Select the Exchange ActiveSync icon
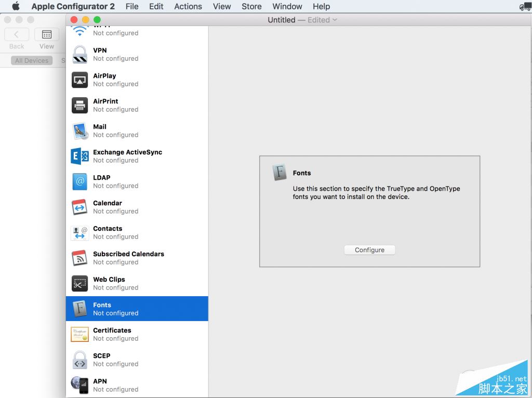Image resolution: width=532 pixels, height=398 pixels. click(79, 156)
